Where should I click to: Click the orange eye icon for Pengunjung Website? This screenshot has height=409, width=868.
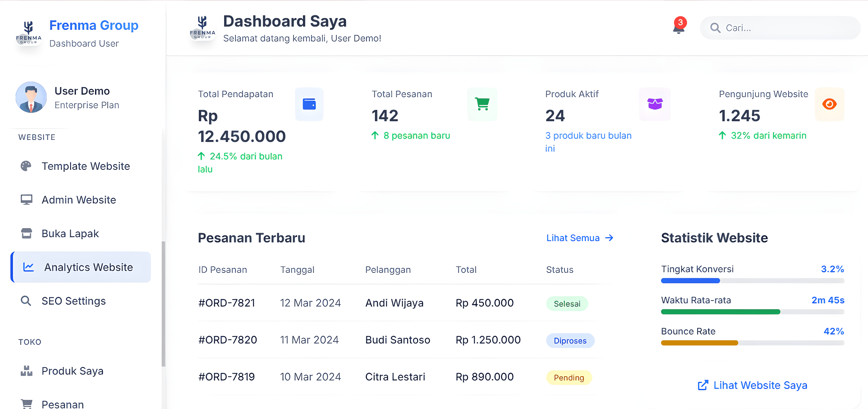(x=829, y=104)
